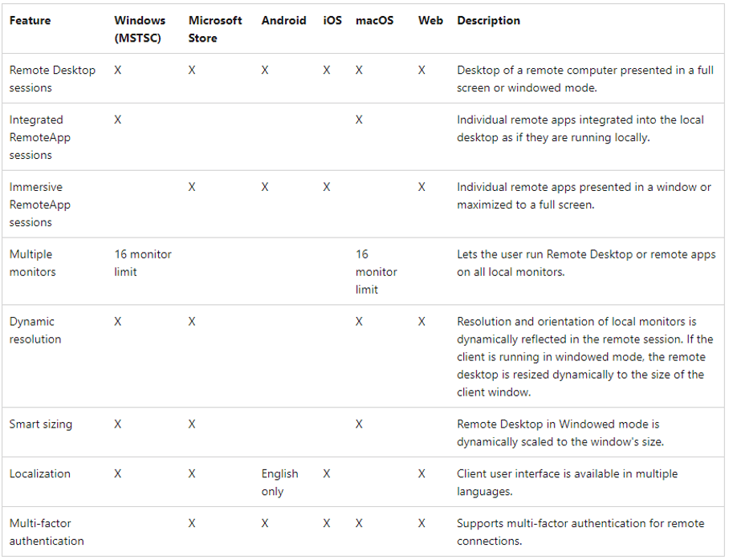Select the iOS column header
The width and height of the screenshot is (729, 560).
point(332,21)
